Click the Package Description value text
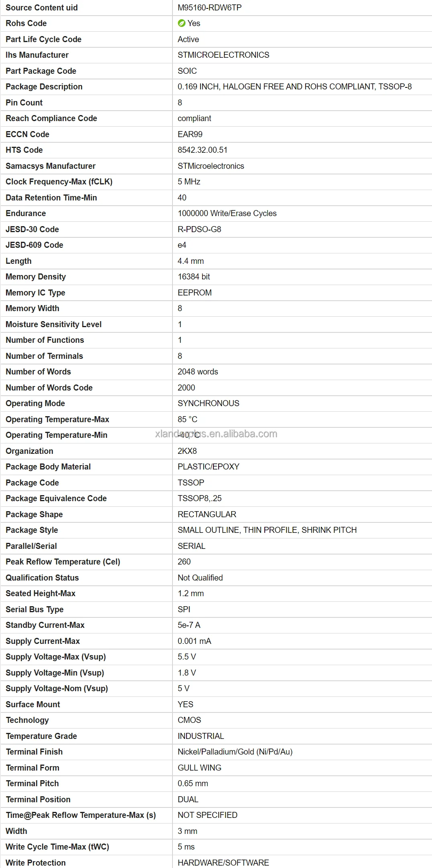Screen dimensions: 432x868 pyautogui.click(x=294, y=87)
